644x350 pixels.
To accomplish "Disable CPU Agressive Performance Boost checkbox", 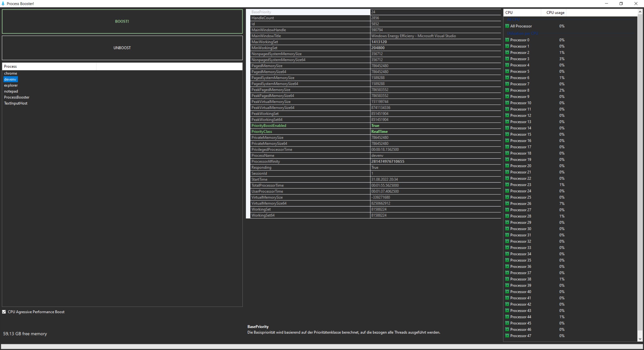I will point(4,312).
